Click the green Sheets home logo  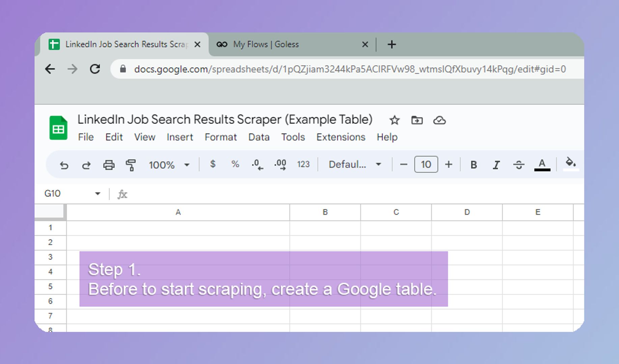pos(58,128)
